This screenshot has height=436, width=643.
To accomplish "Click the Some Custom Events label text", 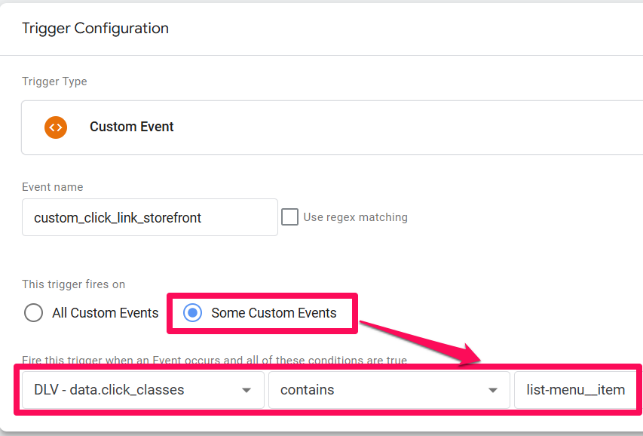I will tap(274, 313).
